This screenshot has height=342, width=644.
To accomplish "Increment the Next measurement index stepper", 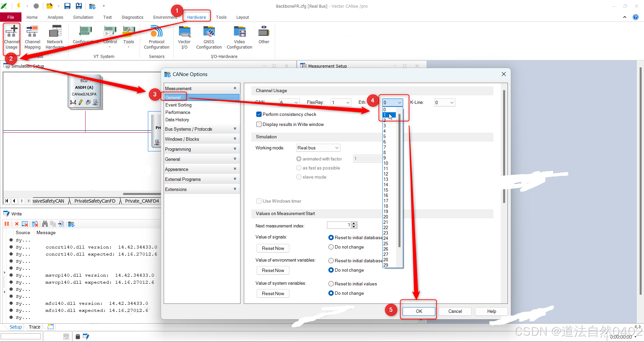I will (354, 223).
